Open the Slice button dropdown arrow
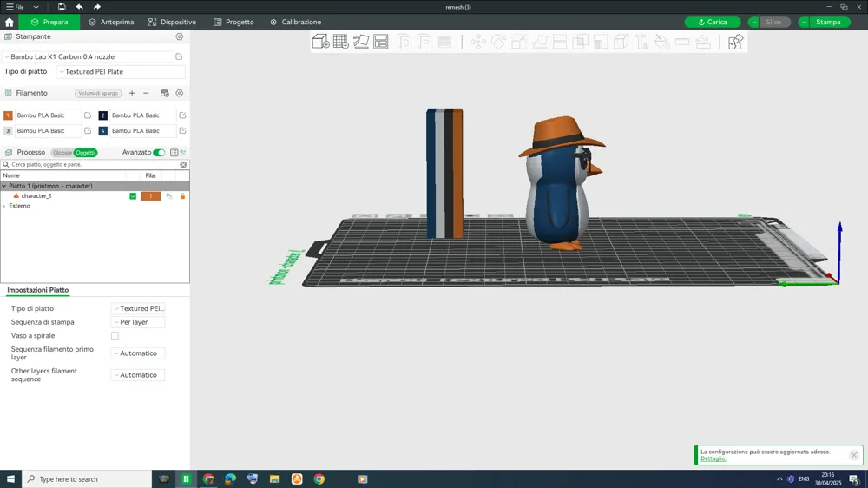This screenshot has height=488, width=868. [753, 23]
